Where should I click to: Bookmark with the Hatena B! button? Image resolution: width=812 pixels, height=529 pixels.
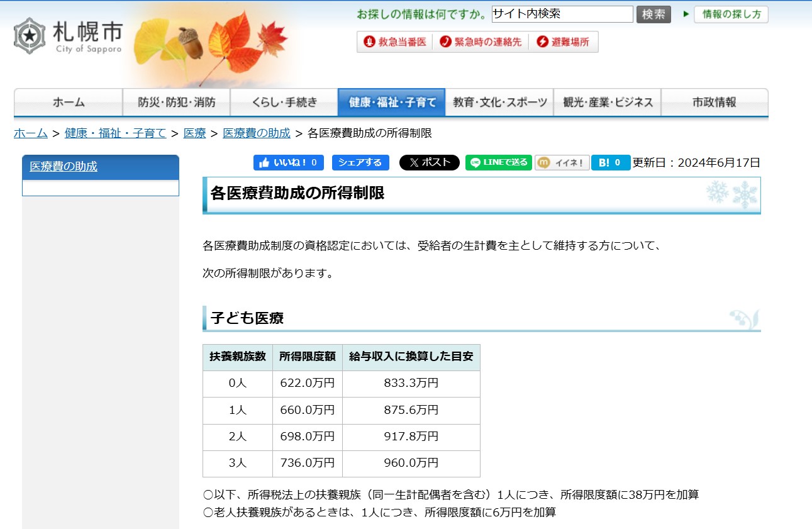(x=610, y=163)
